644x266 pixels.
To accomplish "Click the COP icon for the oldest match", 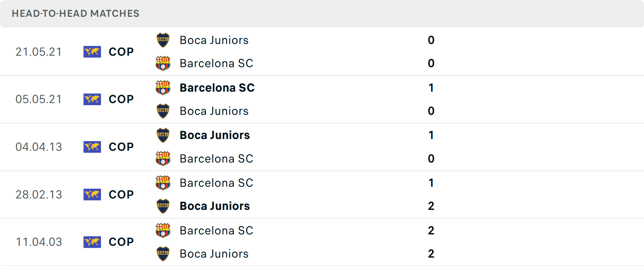I will click(x=92, y=242).
